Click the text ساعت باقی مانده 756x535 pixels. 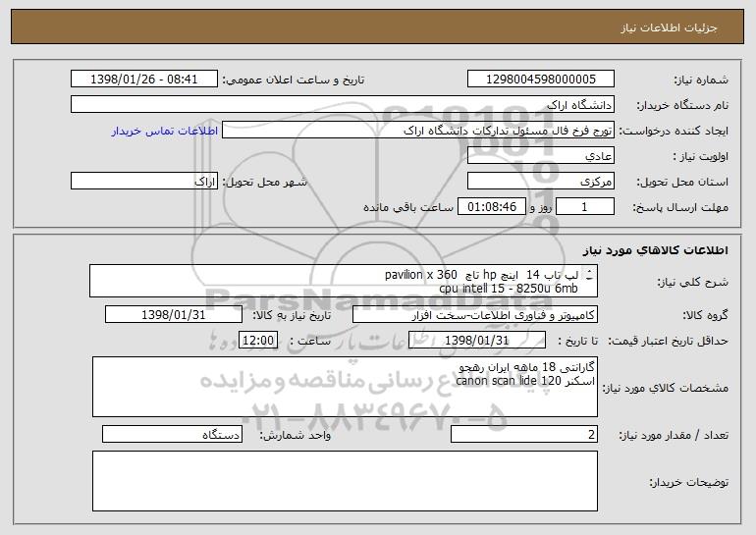coord(407,207)
